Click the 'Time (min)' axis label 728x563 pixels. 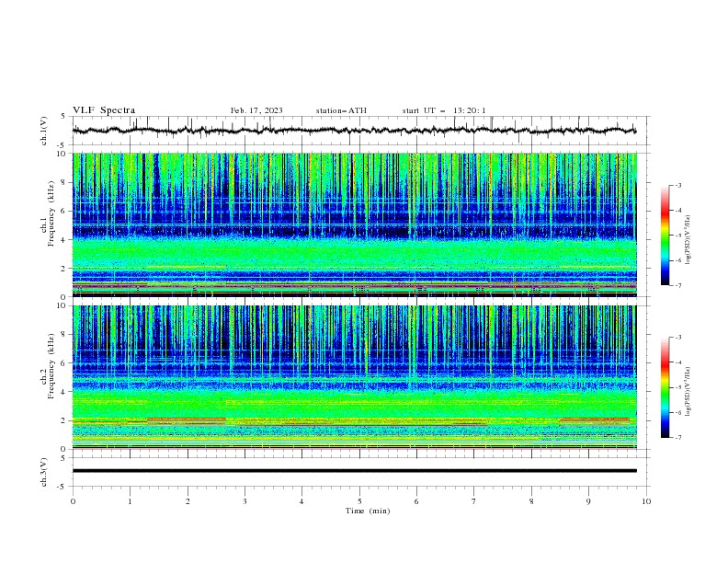368,511
